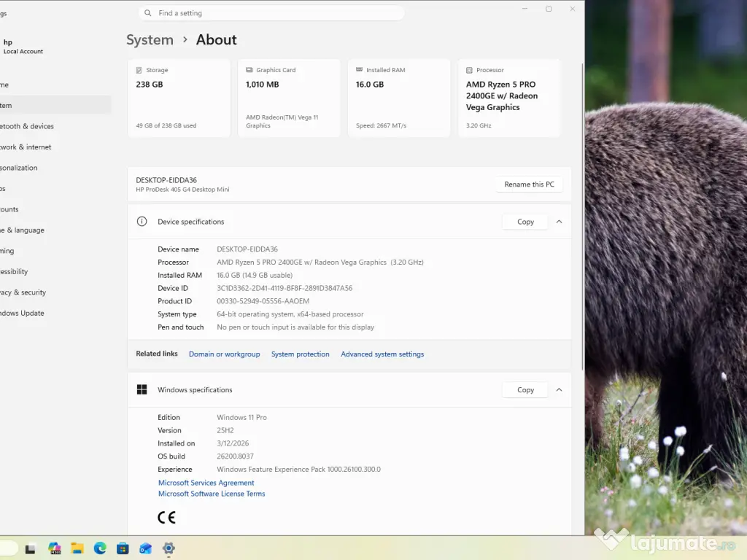Launch Microsoft Edge from the taskbar
This screenshot has height=560, width=747.
click(100, 548)
